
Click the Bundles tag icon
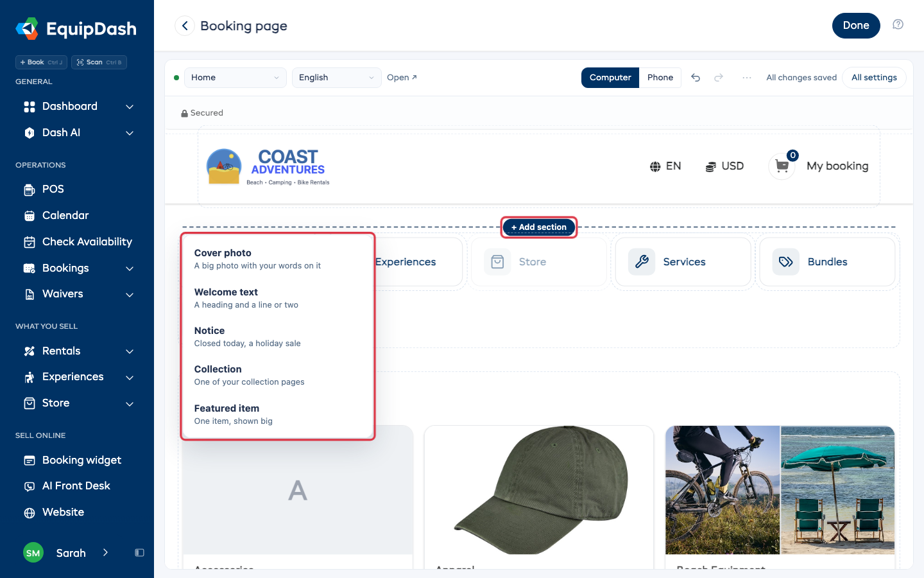[786, 262]
